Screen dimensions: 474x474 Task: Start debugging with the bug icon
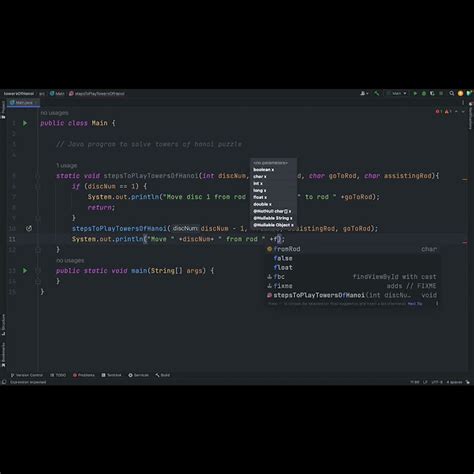coord(424,93)
